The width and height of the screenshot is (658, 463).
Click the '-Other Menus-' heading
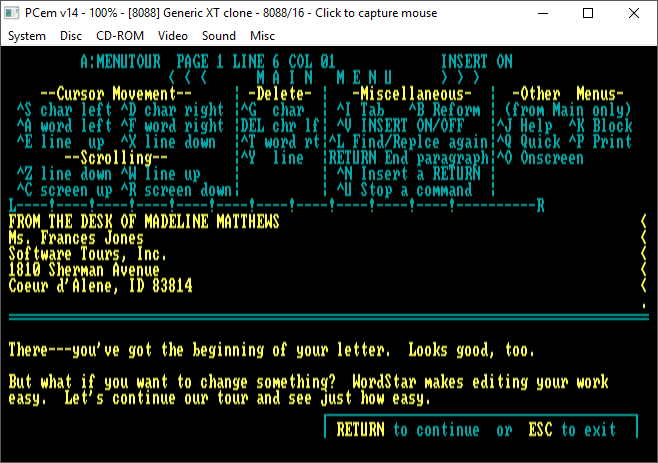click(568, 94)
